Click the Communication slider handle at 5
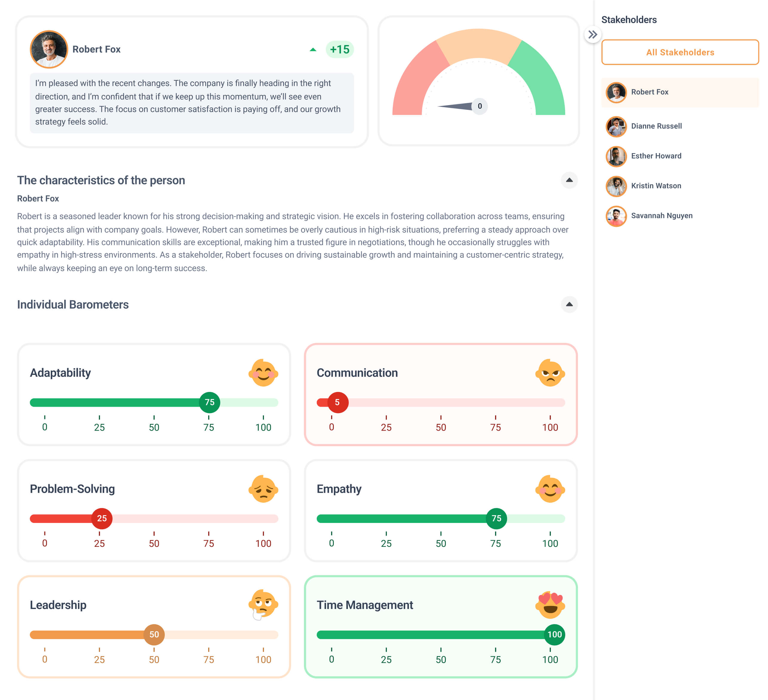768x700 pixels. coord(338,403)
